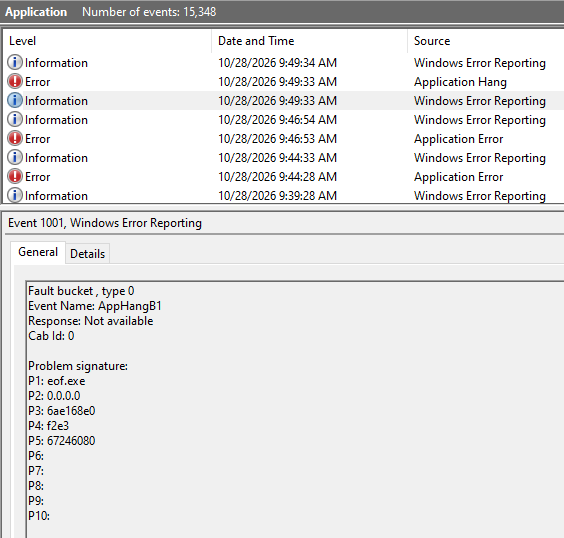Click Windows Error Reporting source on the 9:39:28 AM row

pyautogui.click(x=480, y=196)
